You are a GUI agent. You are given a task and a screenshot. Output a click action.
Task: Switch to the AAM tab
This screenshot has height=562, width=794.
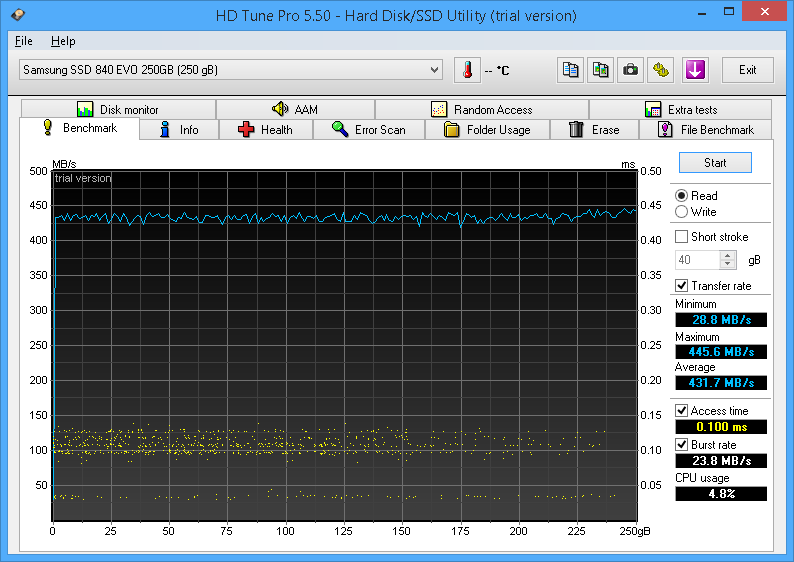(x=295, y=109)
